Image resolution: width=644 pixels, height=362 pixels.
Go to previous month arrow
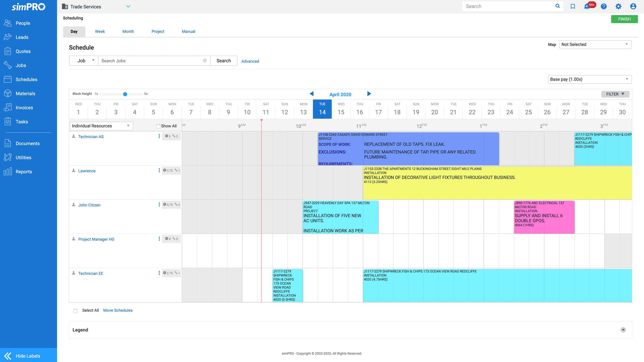click(312, 94)
